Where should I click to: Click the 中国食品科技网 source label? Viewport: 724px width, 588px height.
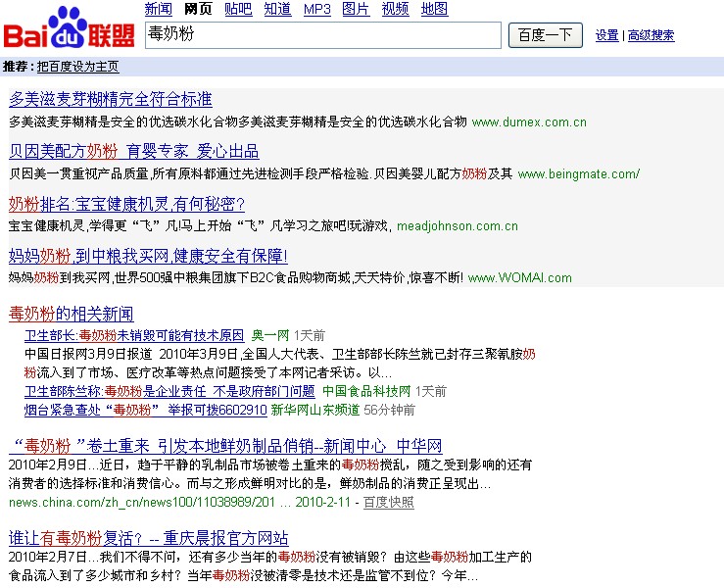click(366, 392)
